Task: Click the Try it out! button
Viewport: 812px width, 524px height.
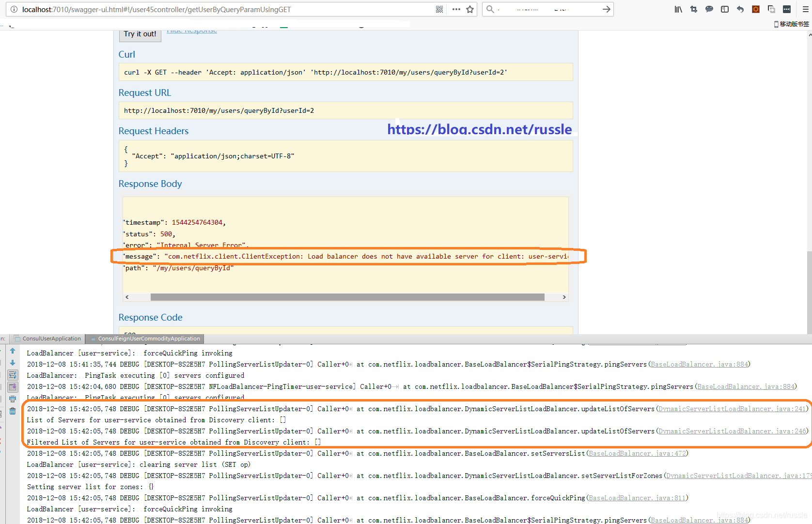Action: [140, 34]
